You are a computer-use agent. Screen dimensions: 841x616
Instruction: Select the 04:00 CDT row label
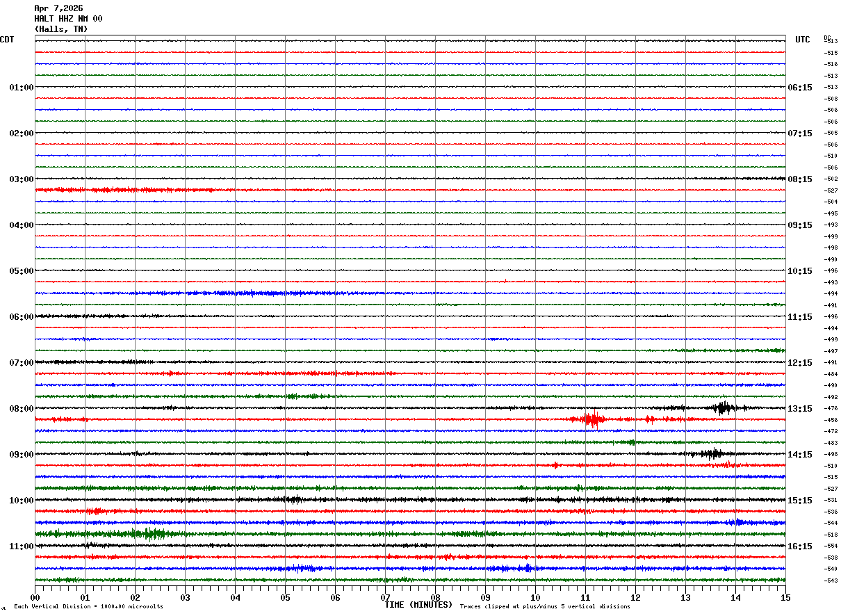pyautogui.click(x=22, y=225)
